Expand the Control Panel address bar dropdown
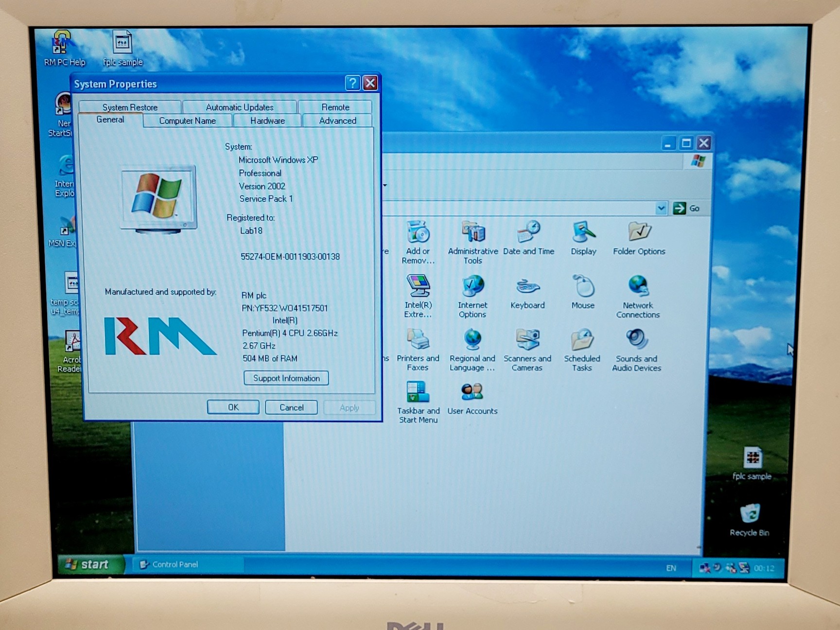Viewport: 840px width, 630px height. tap(661, 208)
